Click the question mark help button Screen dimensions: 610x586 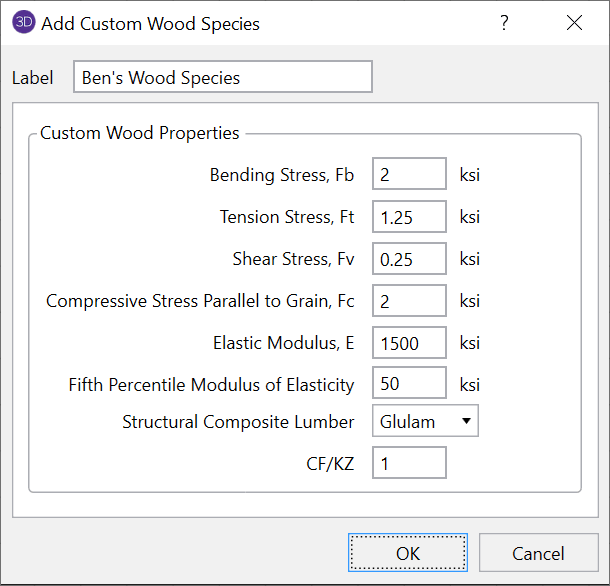coord(504,23)
